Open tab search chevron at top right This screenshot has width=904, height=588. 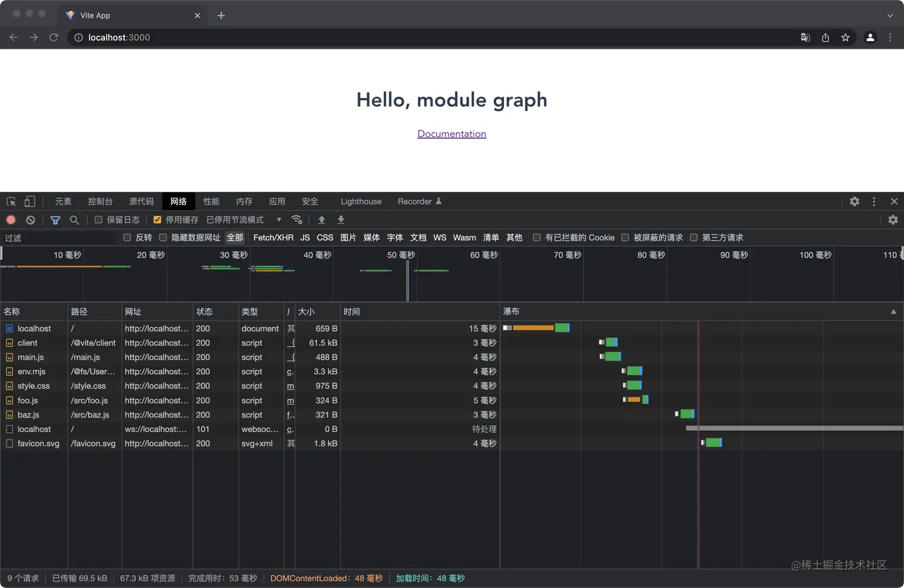click(890, 16)
